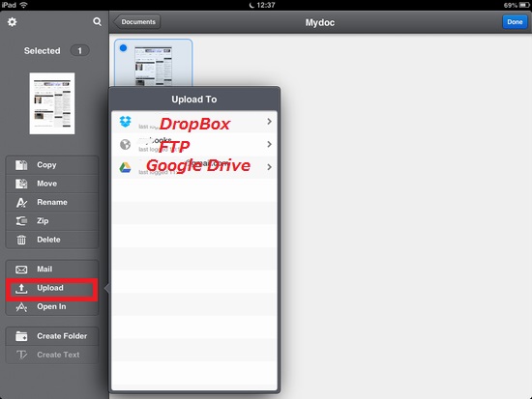This screenshot has width=532, height=399.
Task: Select the Google Drive logo icon
Action: pyautogui.click(x=125, y=167)
